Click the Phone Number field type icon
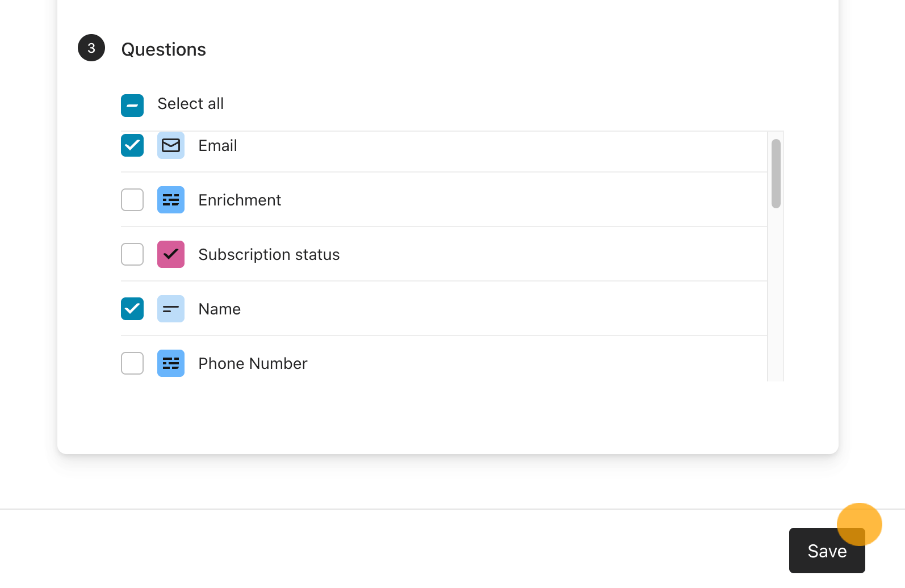 (171, 363)
